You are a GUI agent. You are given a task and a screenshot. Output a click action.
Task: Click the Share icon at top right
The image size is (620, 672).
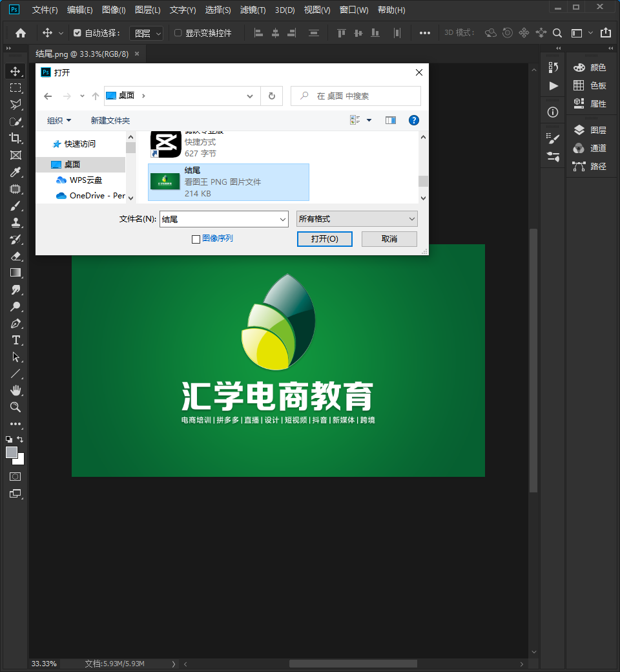point(605,32)
